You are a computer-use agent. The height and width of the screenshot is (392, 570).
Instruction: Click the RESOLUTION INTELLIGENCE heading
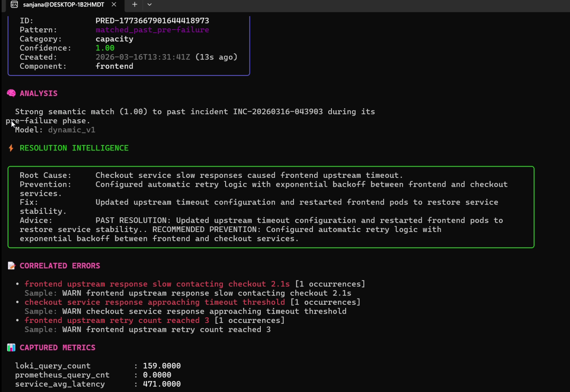[x=74, y=148]
